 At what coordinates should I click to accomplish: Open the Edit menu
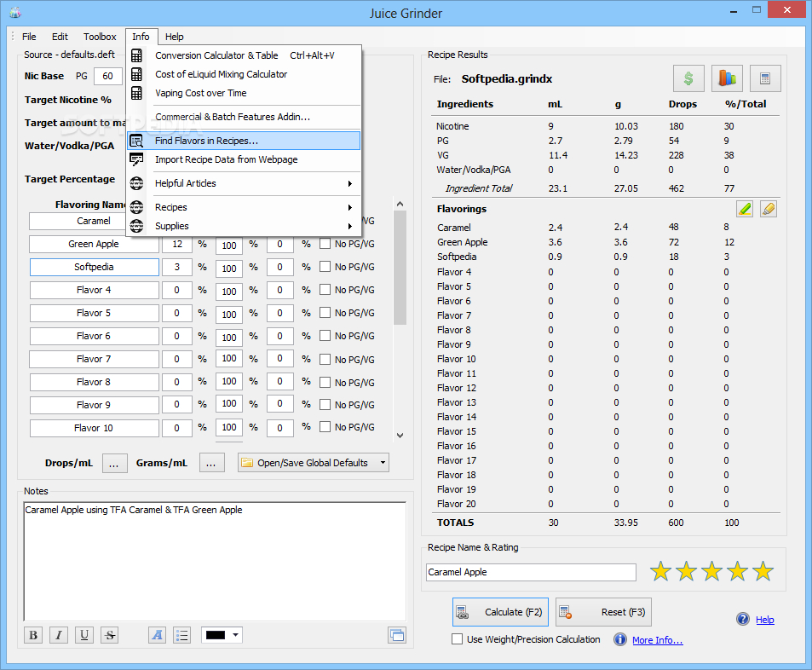coord(60,37)
